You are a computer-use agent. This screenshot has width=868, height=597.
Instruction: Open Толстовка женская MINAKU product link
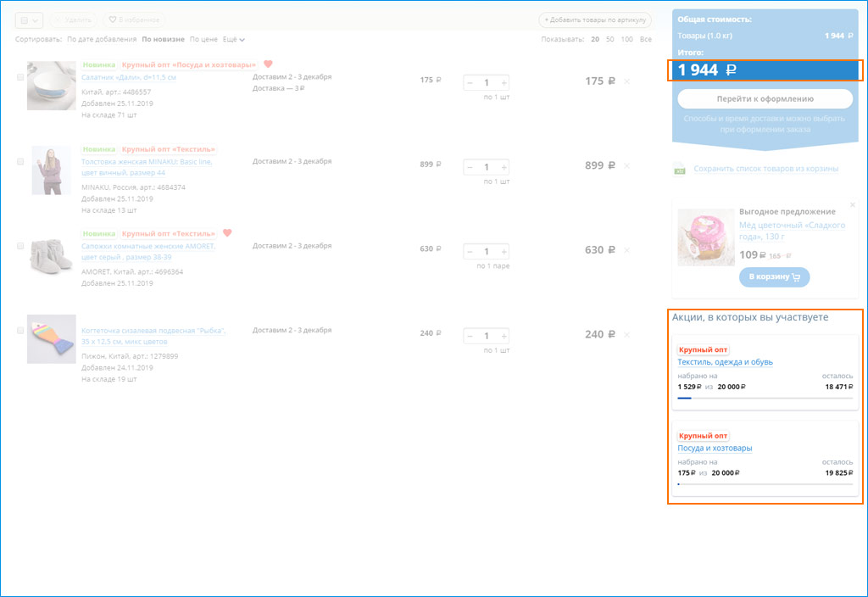147,167
